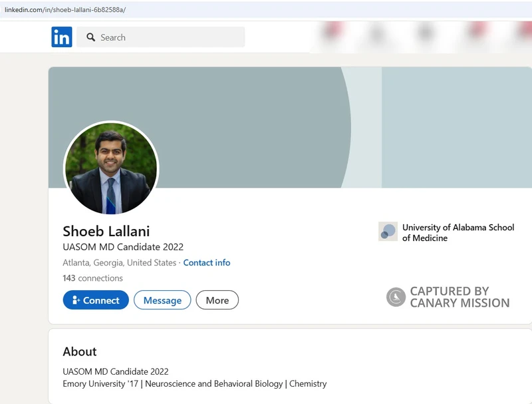Open Shoeb Lallani's profile photo
Image resolution: width=532 pixels, height=404 pixels.
tap(111, 168)
